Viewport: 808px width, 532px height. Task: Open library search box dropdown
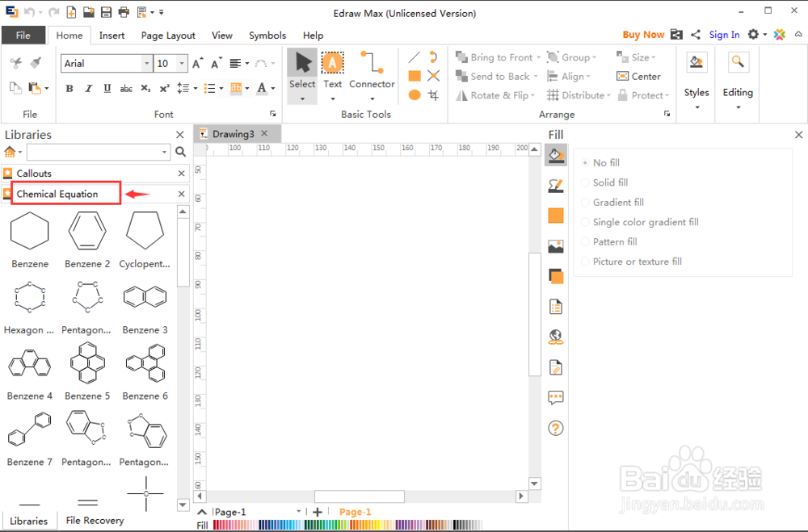[x=164, y=152]
